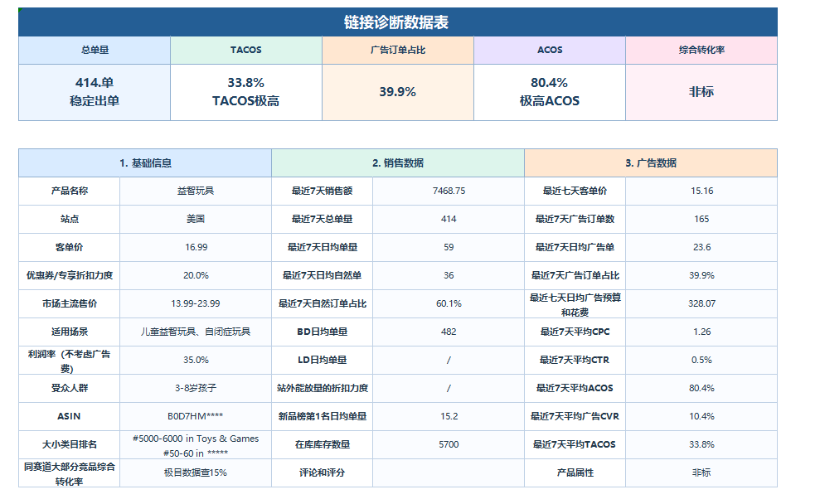The image size is (820, 504).
Task: Click the 60.1% natural order share value
Action: click(449, 303)
